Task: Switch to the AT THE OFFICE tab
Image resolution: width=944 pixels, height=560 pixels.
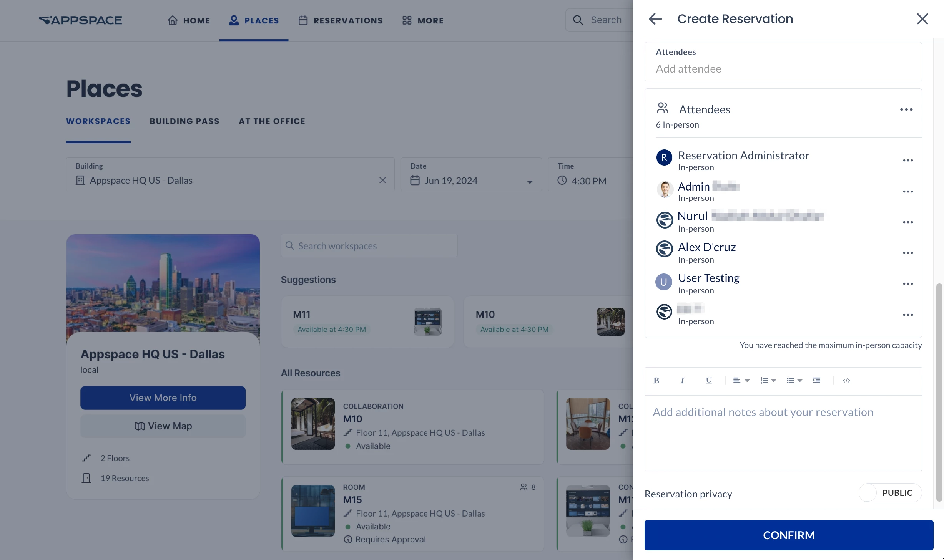Action: (272, 121)
